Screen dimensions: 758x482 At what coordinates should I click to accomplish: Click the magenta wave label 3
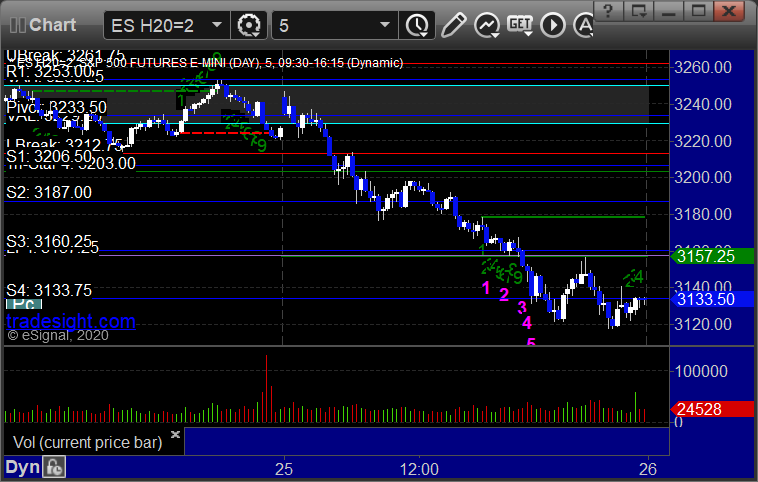[522, 307]
